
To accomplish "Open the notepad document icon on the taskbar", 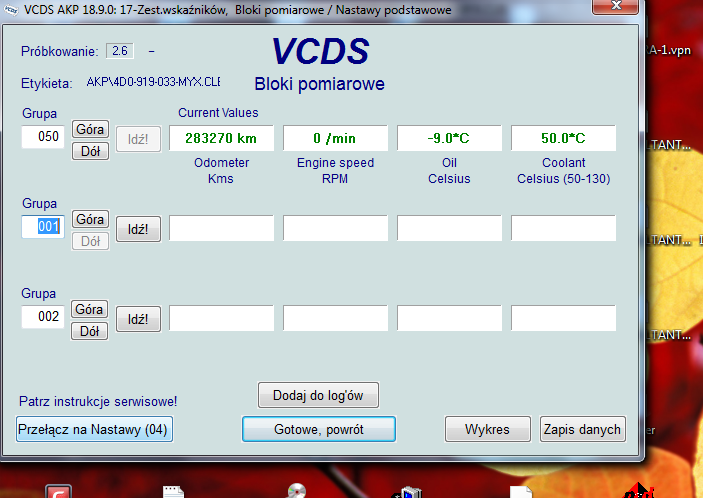I will coord(174,492).
